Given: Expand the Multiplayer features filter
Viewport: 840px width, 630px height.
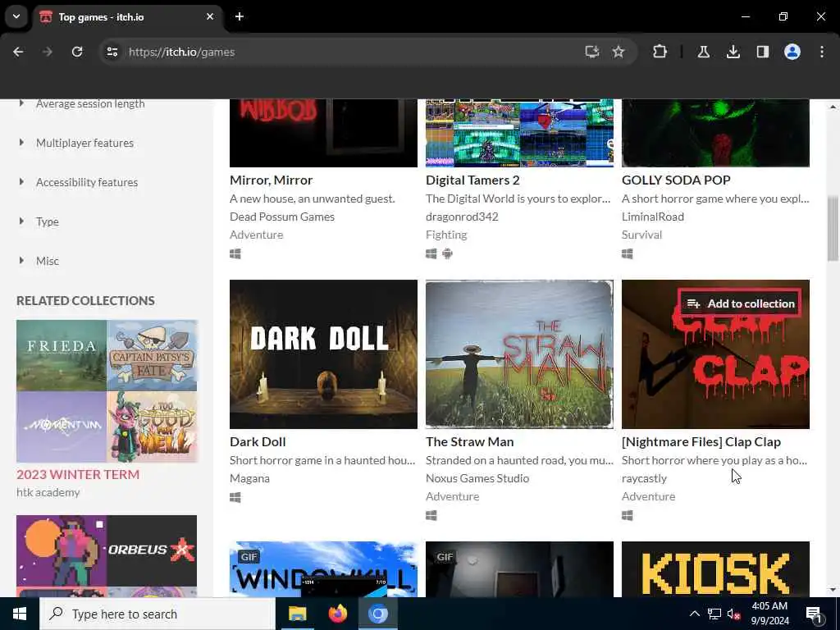Looking at the screenshot, I should coord(84,143).
